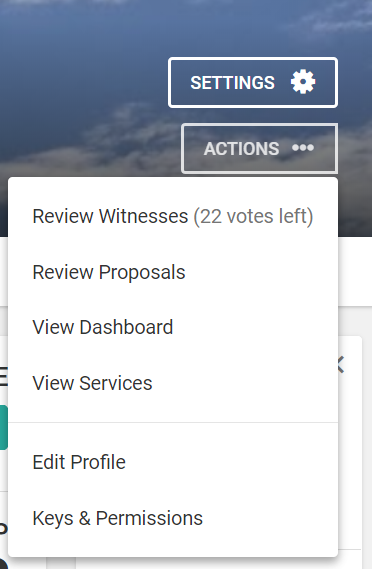372x569 pixels.
Task: Open Keys & Permissions
Action: [x=118, y=518]
